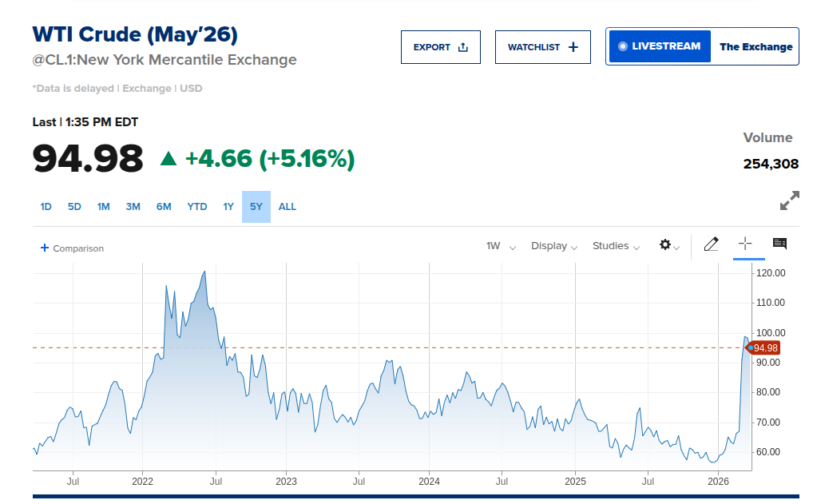Open the chart notes/comment icon
Viewport: 813px width, 504px height.
point(779,244)
